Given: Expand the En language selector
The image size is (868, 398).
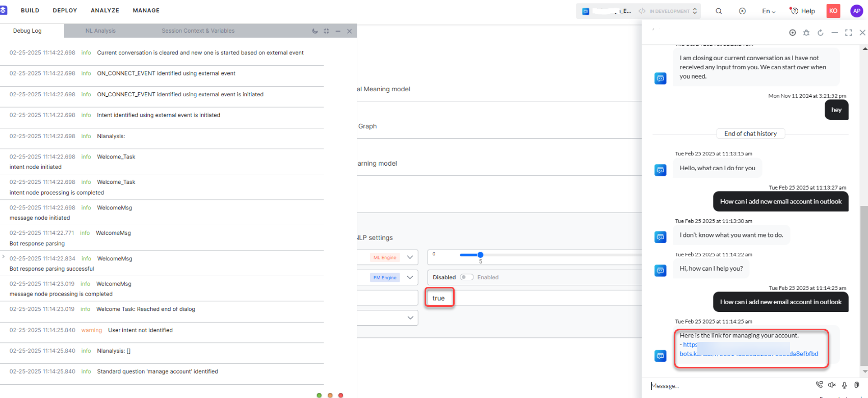Looking at the screenshot, I should [769, 11].
